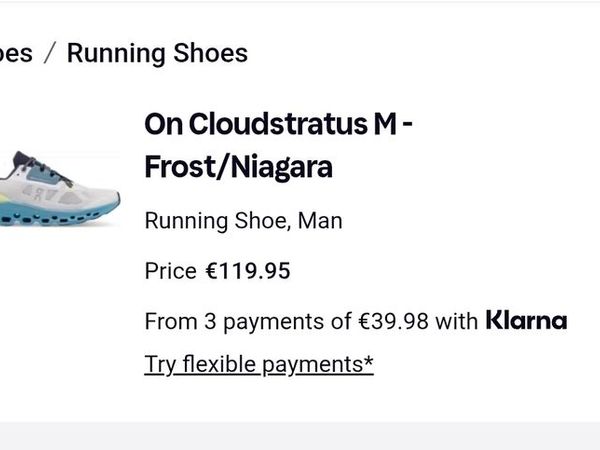Click the asterisk after flexible payments

[369, 362]
